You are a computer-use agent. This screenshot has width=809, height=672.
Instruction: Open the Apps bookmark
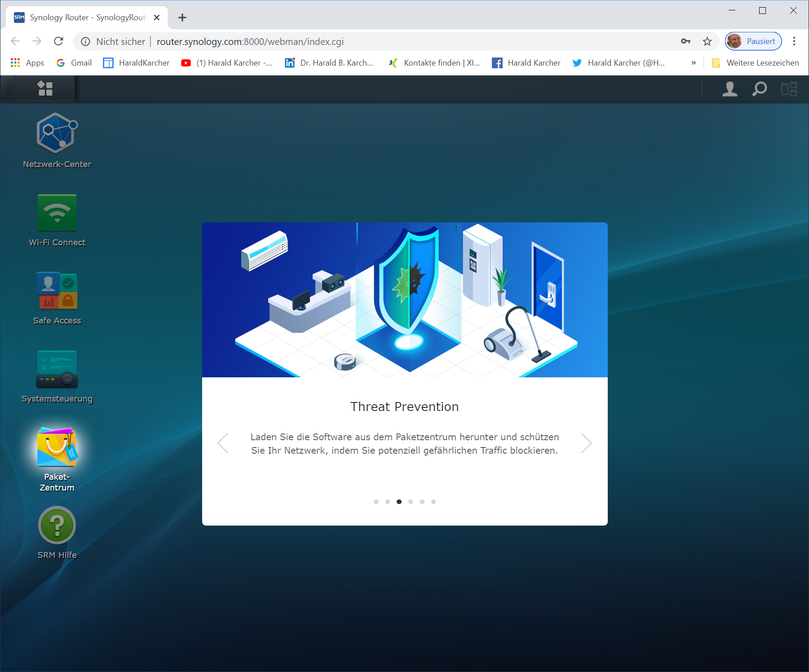click(x=27, y=63)
